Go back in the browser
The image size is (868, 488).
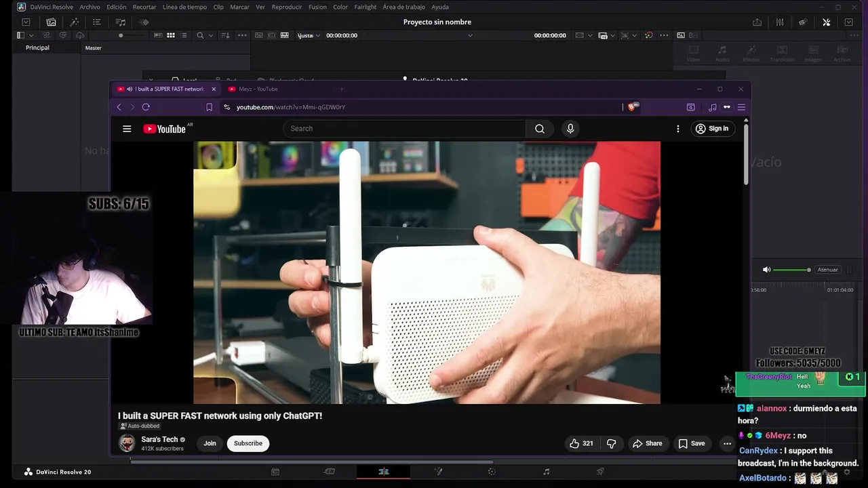119,107
